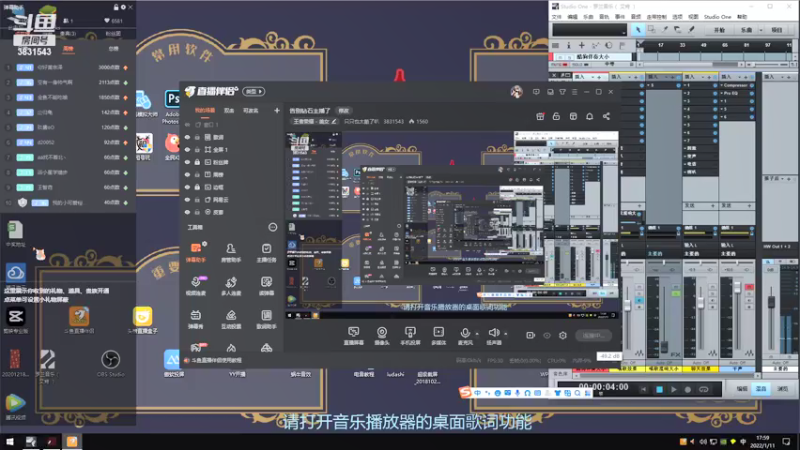Toggle the loop button in Studio One transport
The height and width of the screenshot is (450, 800).
[704, 389]
